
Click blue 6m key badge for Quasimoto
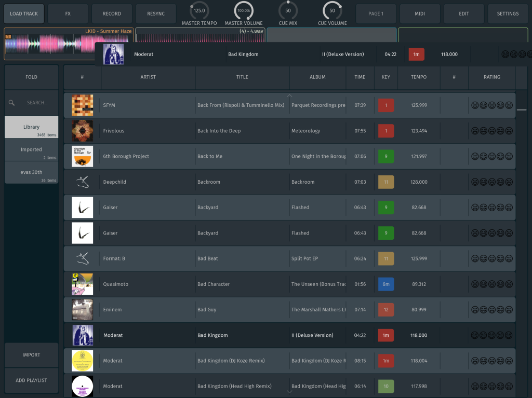[x=385, y=284]
